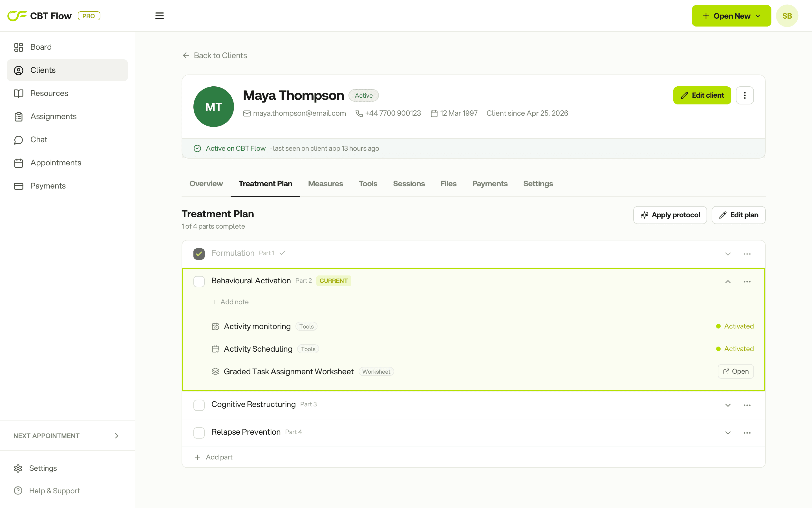
Task: Click the MT avatar circle
Action: point(213,106)
